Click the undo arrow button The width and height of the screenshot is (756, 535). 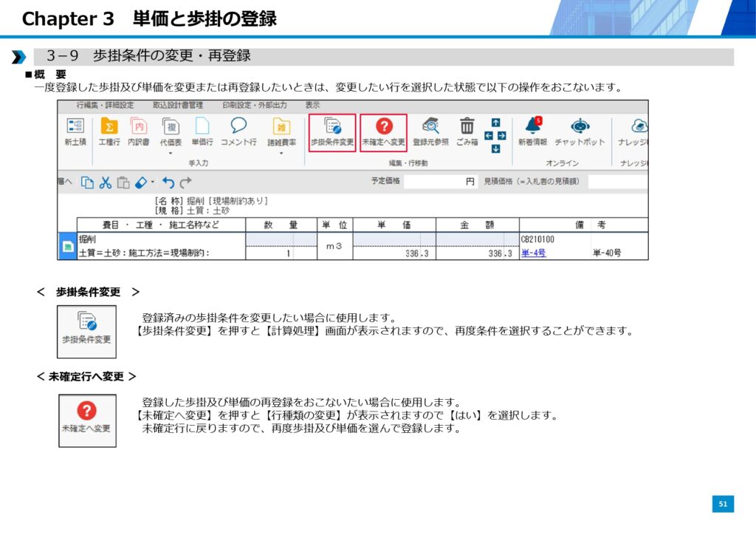tap(168, 182)
